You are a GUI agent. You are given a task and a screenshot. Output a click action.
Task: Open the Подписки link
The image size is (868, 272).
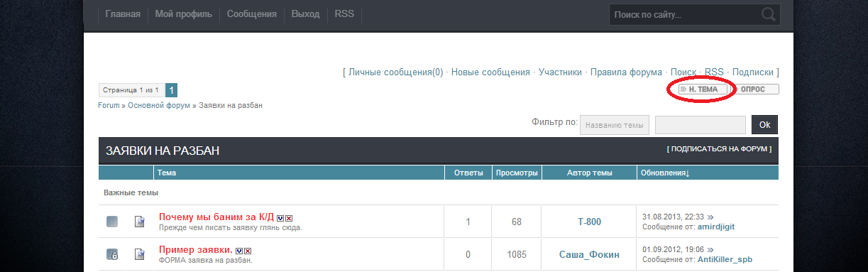[x=752, y=72]
